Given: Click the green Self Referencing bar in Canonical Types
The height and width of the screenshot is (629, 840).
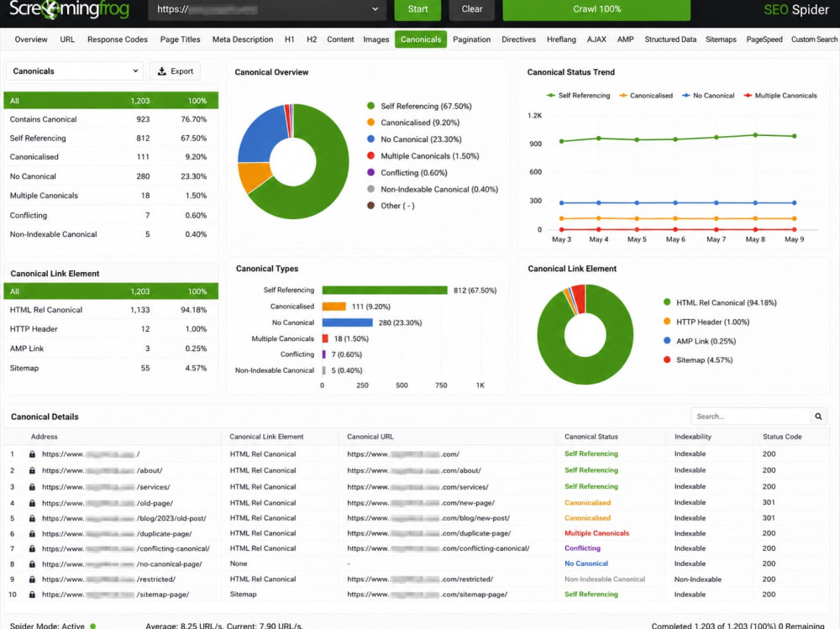Looking at the screenshot, I should (385, 290).
